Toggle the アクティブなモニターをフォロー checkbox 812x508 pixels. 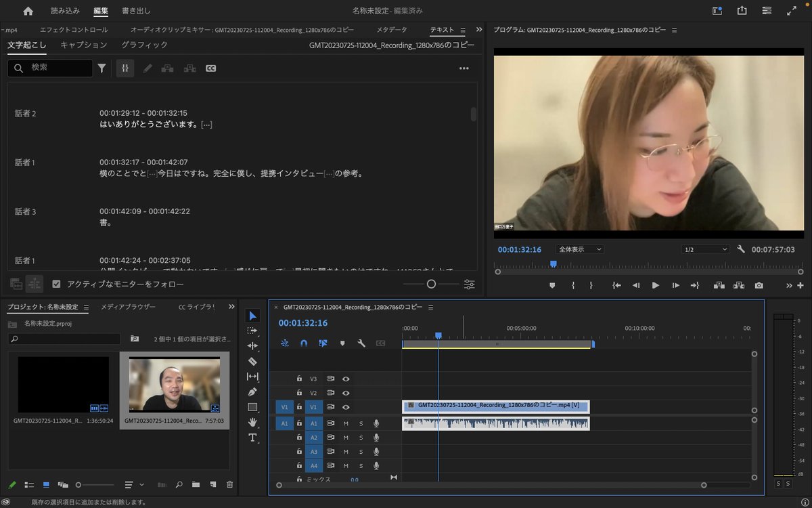click(x=56, y=283)
